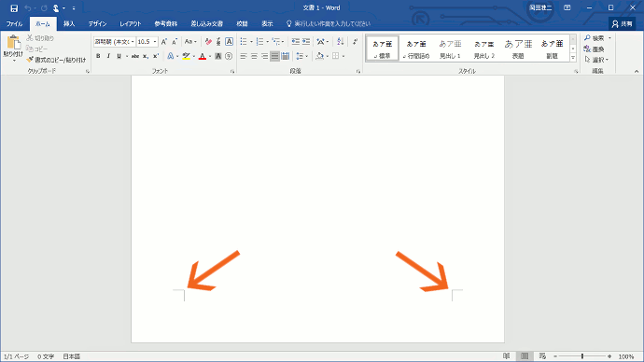
Task: Click Grow Font icon
Action: point(164,42)
